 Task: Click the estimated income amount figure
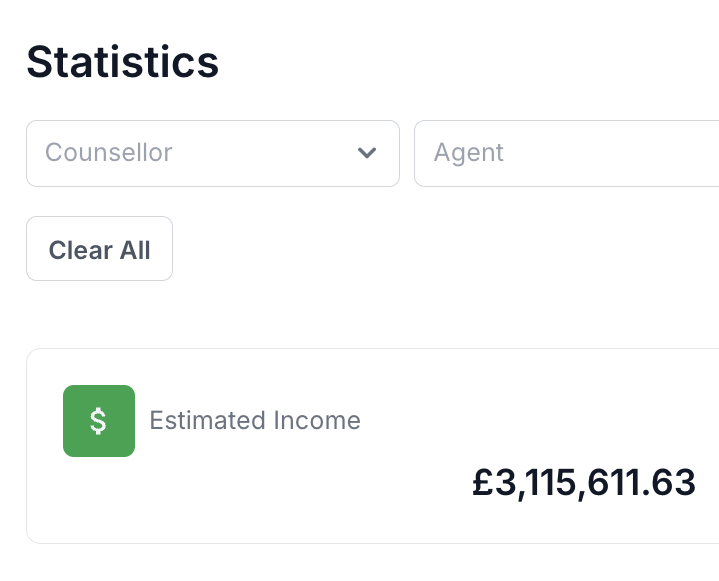click(x=584, y=483)
